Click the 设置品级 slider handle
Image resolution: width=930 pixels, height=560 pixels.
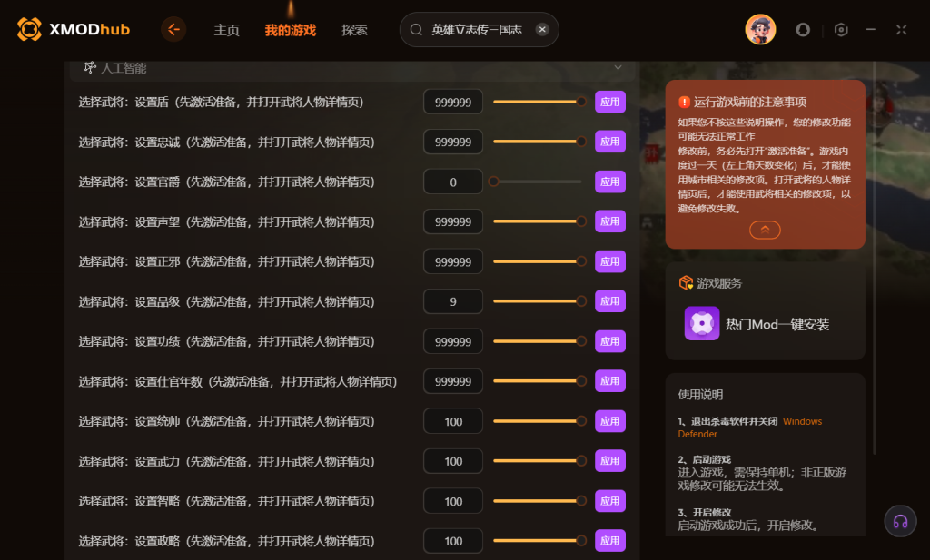click(x=581, y=301)
